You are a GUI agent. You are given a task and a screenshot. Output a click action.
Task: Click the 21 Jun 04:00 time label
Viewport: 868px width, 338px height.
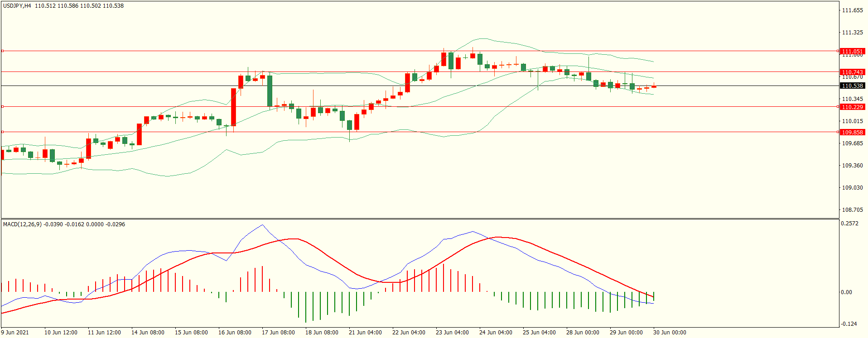(x=365, y=333)
